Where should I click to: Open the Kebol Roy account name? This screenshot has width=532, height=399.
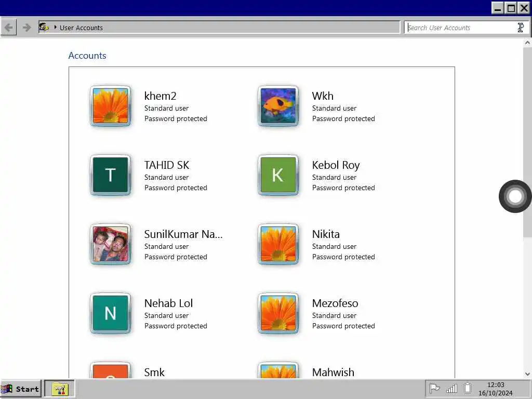point(336,165)
